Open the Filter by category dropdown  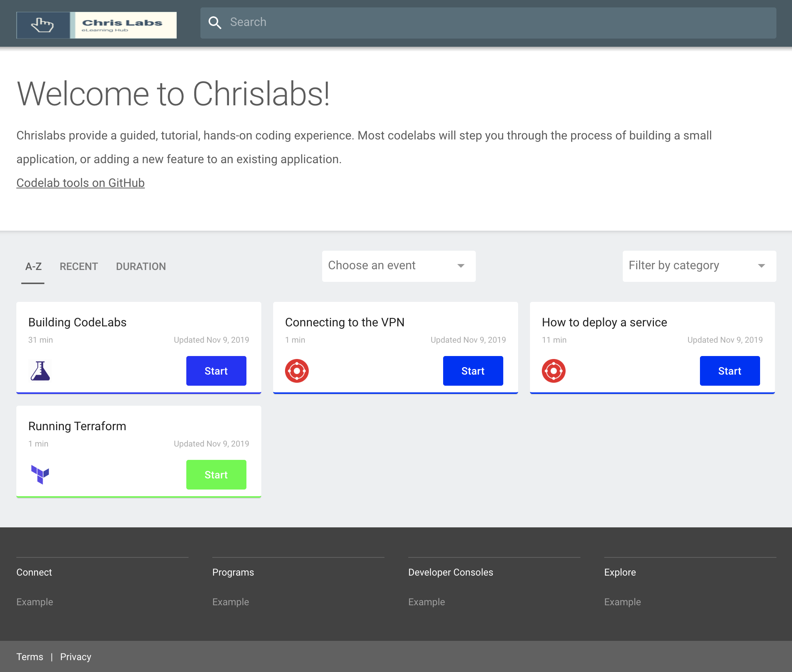tap(698, 266)
